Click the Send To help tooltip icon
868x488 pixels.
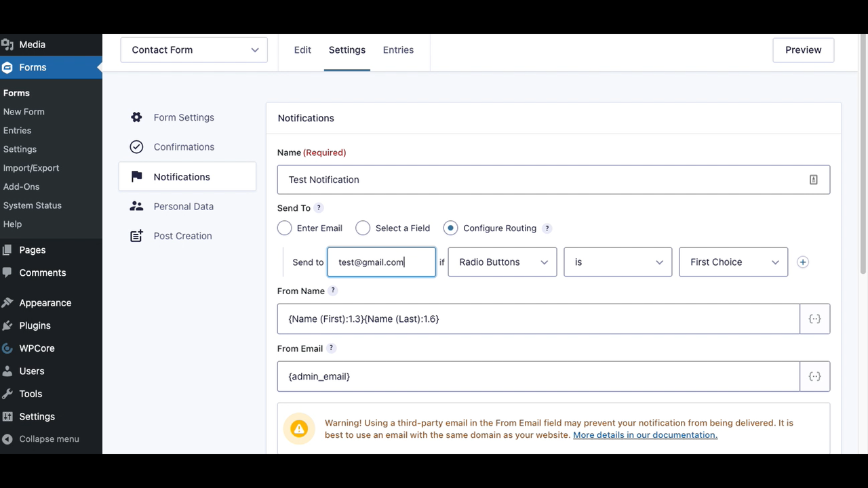click(x=319, y=207)
